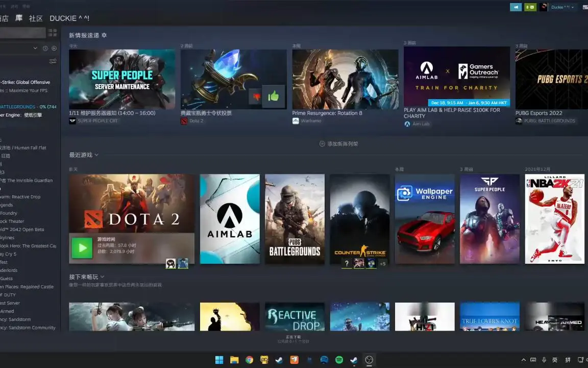
Task: Click the Dota 2 news source icon
Action: [184, 121]
